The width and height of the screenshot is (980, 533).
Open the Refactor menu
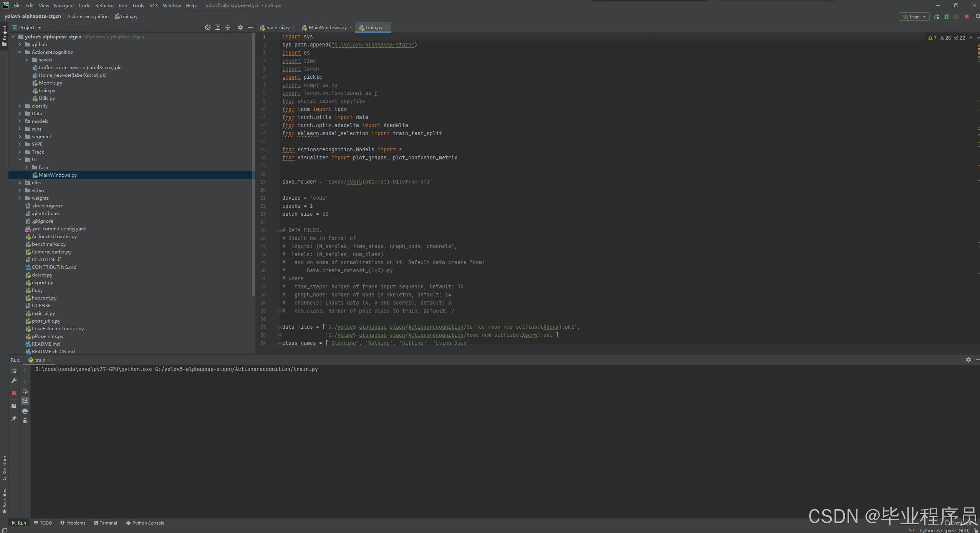[x=104, y=6]
